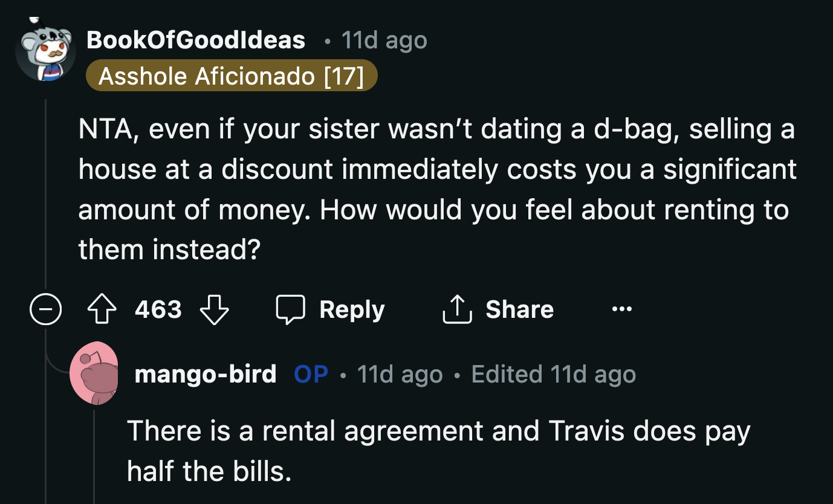Click mango-bird's Snoo avatar
Viewport: 833px width, 504px height.
[x=95, y=373]
